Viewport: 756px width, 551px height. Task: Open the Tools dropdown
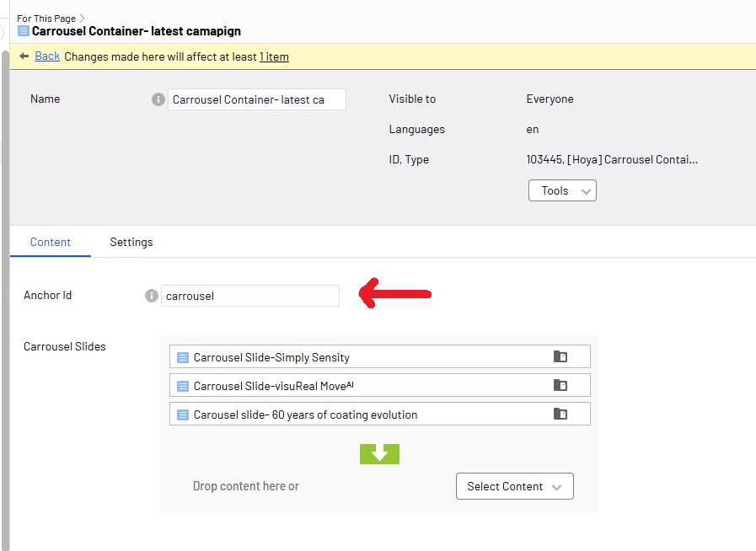(562, 190)
